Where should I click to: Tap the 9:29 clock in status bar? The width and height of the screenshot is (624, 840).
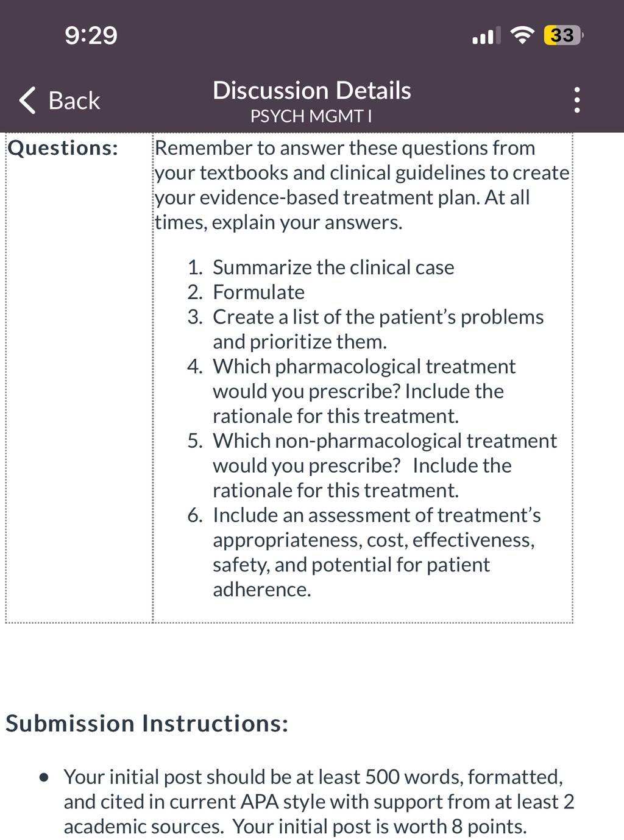pyautogui.click(x=91, y=35)
